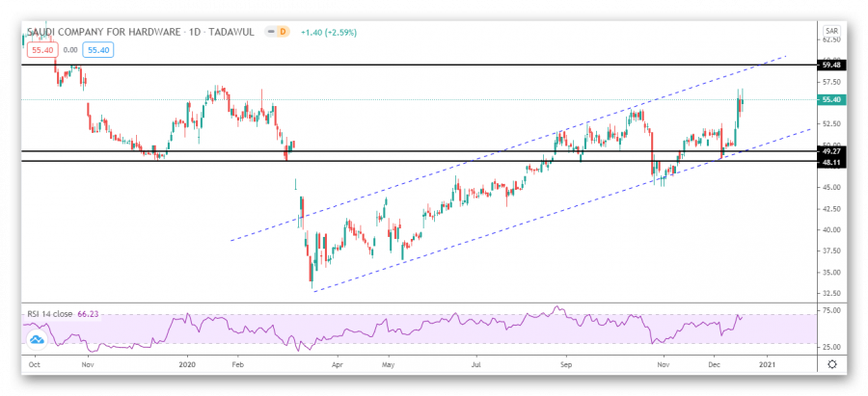Click the Sep marker on time axis

click(567, 365)
